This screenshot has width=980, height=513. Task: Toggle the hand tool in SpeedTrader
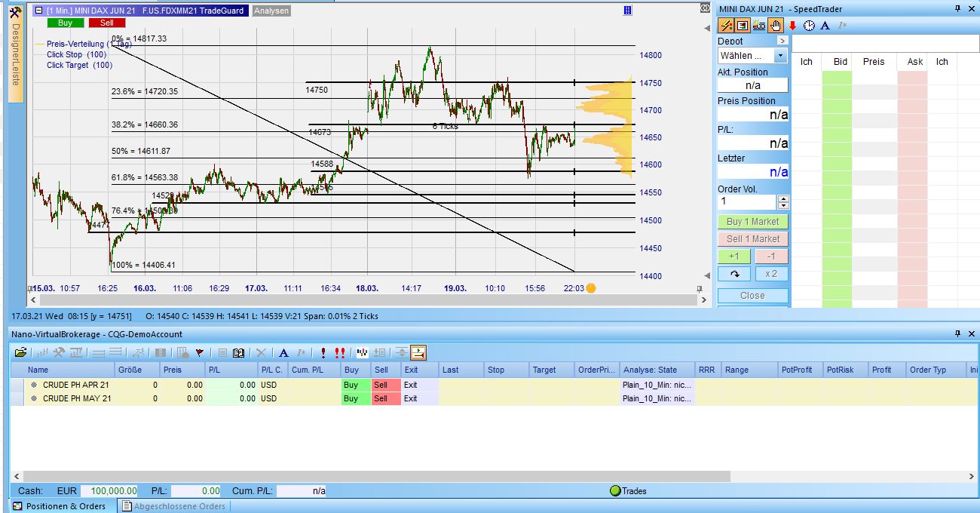[x=775, y=25]
